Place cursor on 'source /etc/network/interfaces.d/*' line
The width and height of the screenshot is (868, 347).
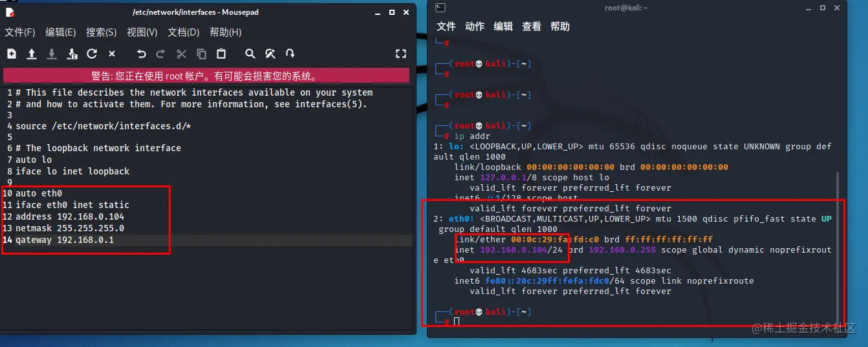click(x=103, y=126)
